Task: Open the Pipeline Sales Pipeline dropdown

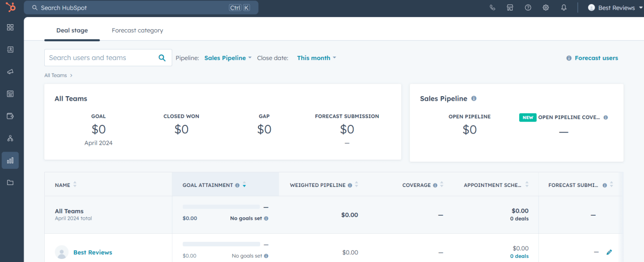Action: pos(228,58)
